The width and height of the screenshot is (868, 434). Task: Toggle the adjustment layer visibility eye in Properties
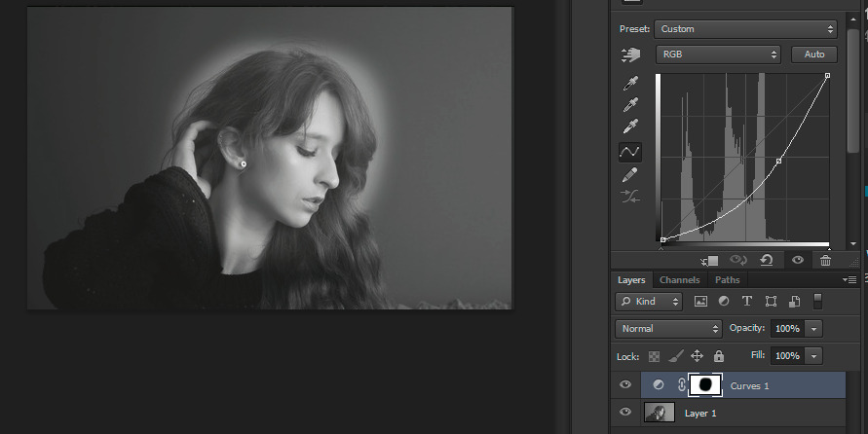(x=797, y=260)
